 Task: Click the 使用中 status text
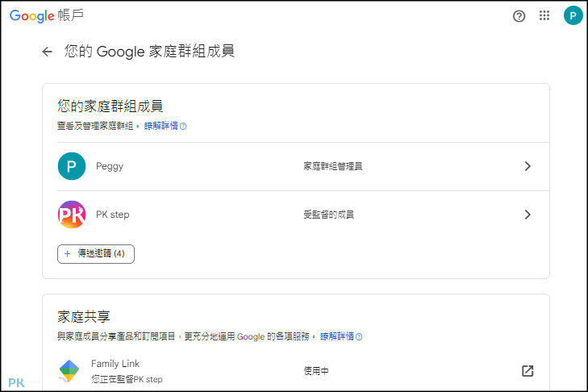click(316, 371)
